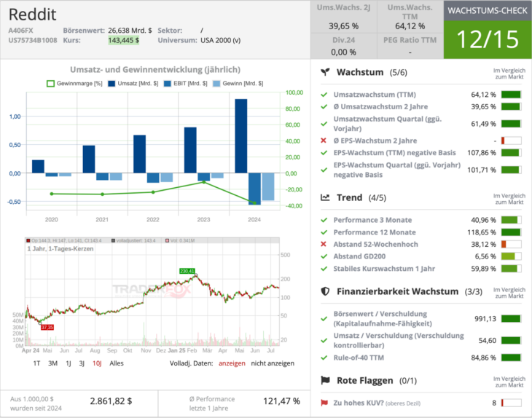The image size is (532, 418).
Task: Click the 12/15 Wachstums-Check score box
Action: coord(488,39)
